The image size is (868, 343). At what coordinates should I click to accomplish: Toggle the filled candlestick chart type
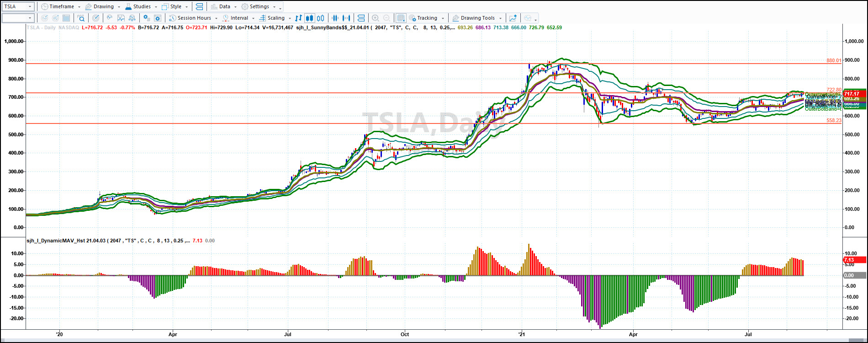pos(309,18)
